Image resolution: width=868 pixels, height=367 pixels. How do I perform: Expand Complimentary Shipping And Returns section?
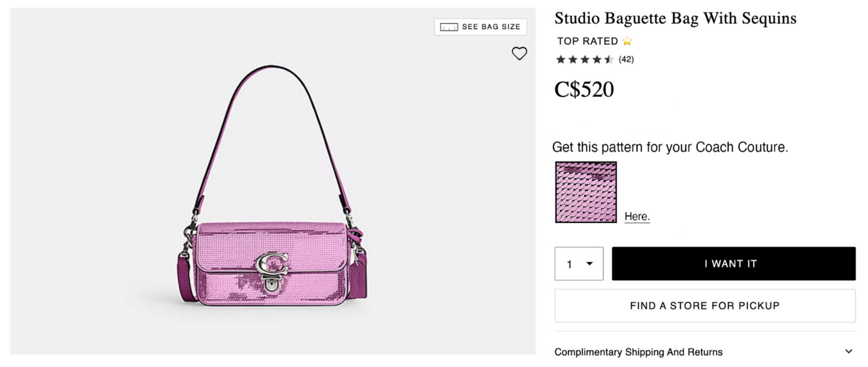click(638, 352)
